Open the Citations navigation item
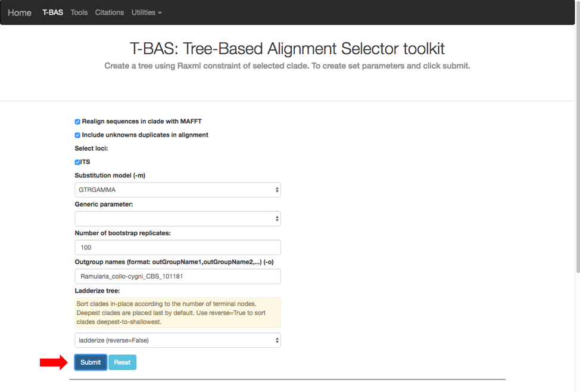 (x=109, y=13)
